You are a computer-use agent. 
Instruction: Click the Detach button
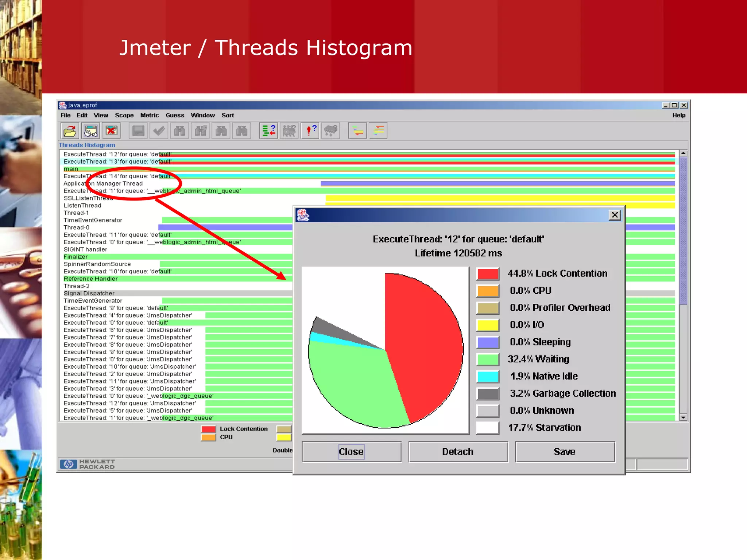click(x=458, y=452)
